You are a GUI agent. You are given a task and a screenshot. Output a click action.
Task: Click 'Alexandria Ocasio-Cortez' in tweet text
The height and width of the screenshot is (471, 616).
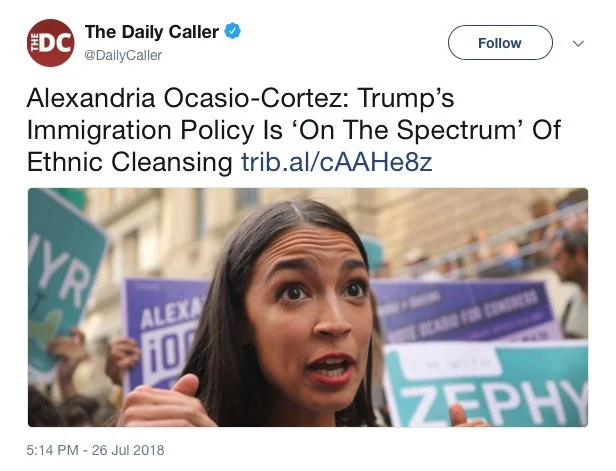click(185, 98)
